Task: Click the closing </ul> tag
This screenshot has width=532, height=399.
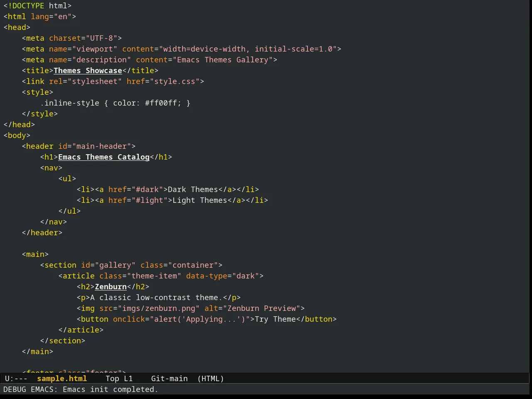Action: 69,211
